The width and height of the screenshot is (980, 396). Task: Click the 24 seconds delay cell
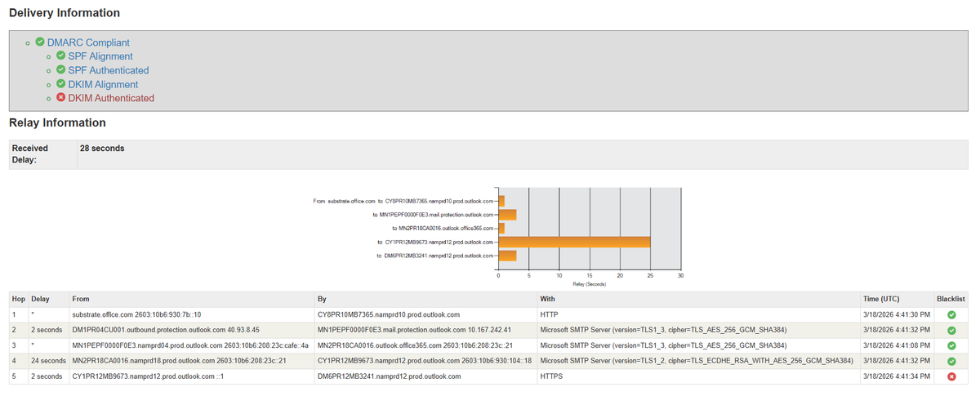48,361
